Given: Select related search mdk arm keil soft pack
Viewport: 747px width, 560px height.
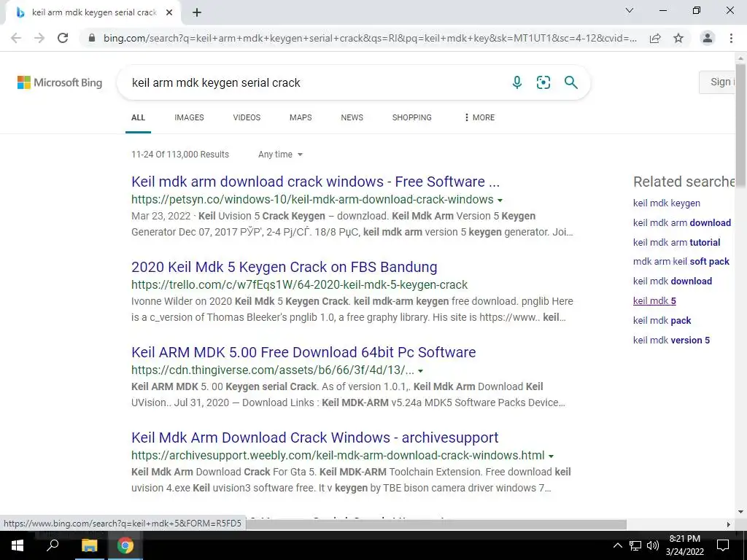Looking at the screenshot, I should tap(681, 262).
